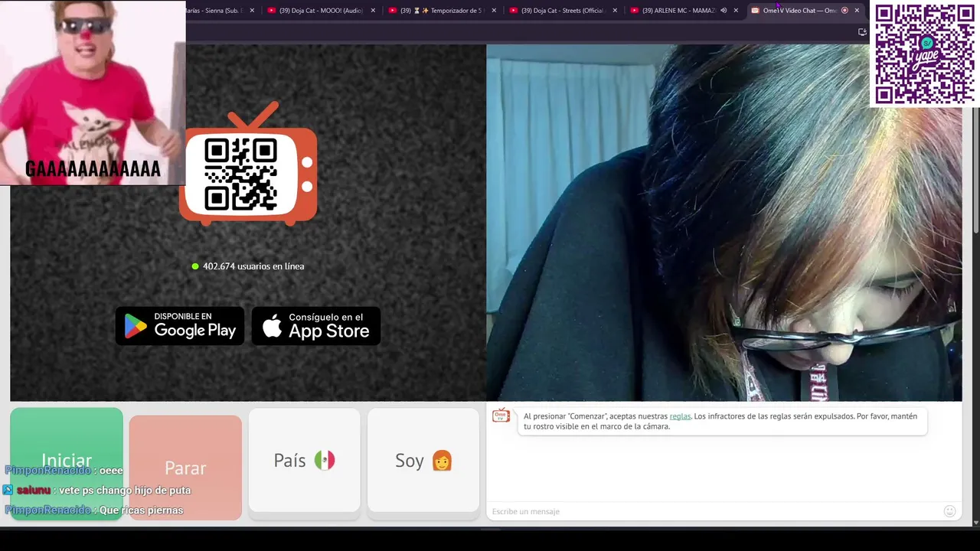Open the País country selector
Viewport: 980px width, 551px height.
click(x=304, y=460)
